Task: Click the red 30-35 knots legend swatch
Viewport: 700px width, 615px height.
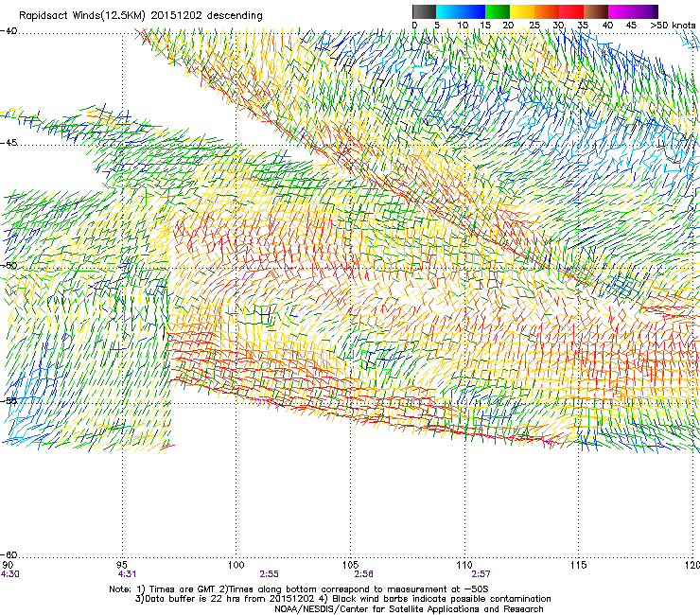Action: pos(571,11)
